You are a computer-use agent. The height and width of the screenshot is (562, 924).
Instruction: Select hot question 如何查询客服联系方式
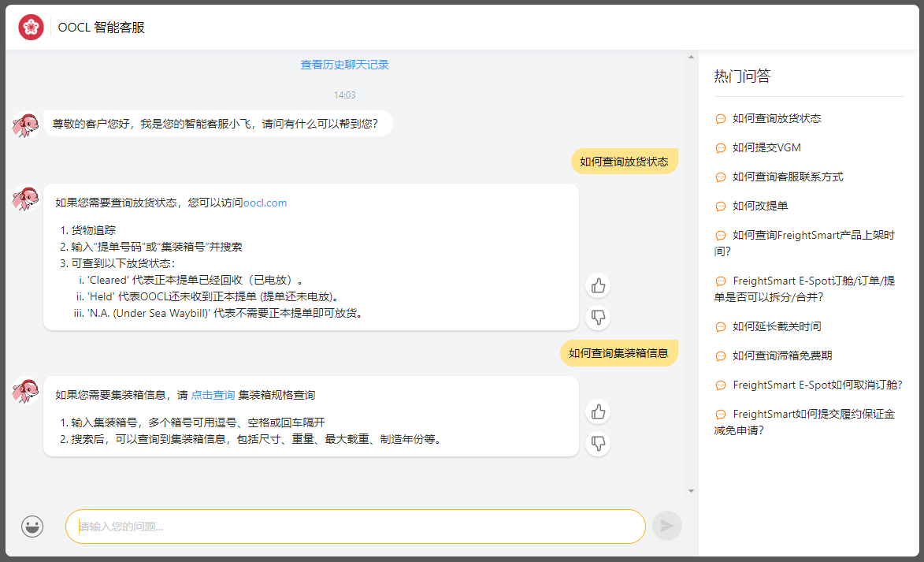click(x=788, y=177)
